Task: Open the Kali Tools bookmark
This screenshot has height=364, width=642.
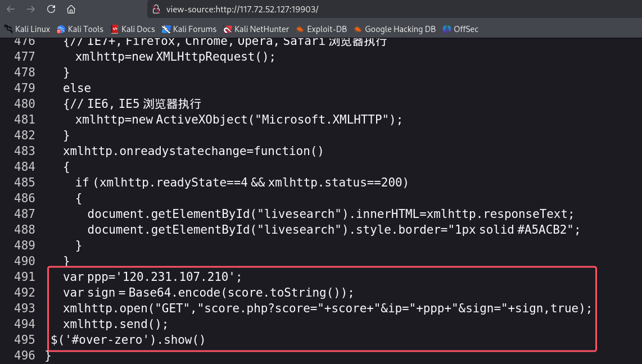Action: tap(80, 29)
